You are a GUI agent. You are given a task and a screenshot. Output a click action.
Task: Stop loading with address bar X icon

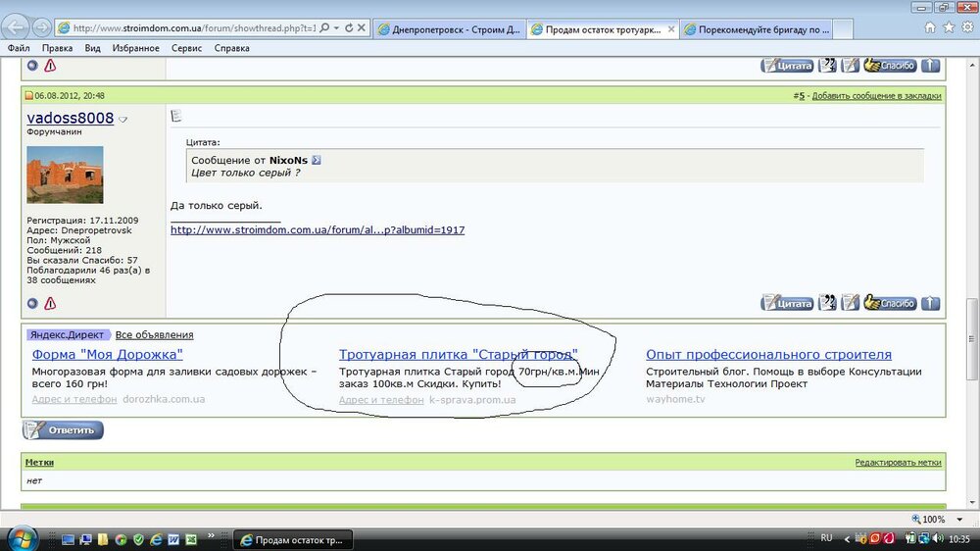click(x=362, y=28)
